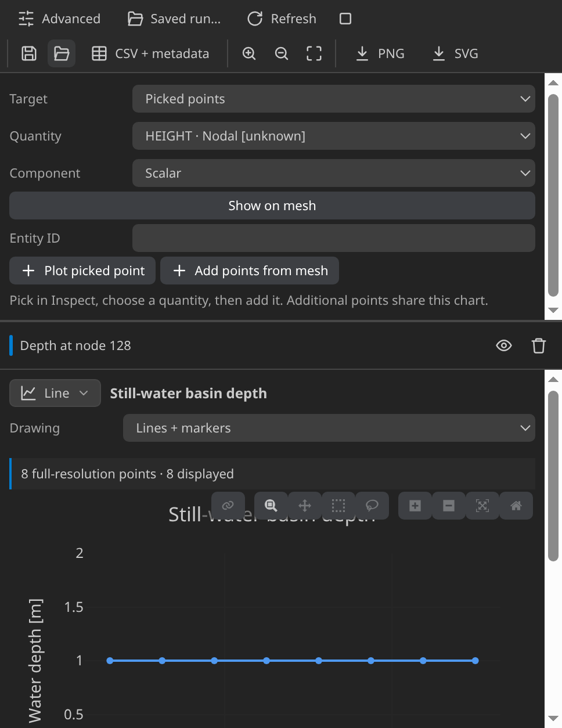The image size is (562, 728).
Task: Download chart as SVG
Action: 456,53
